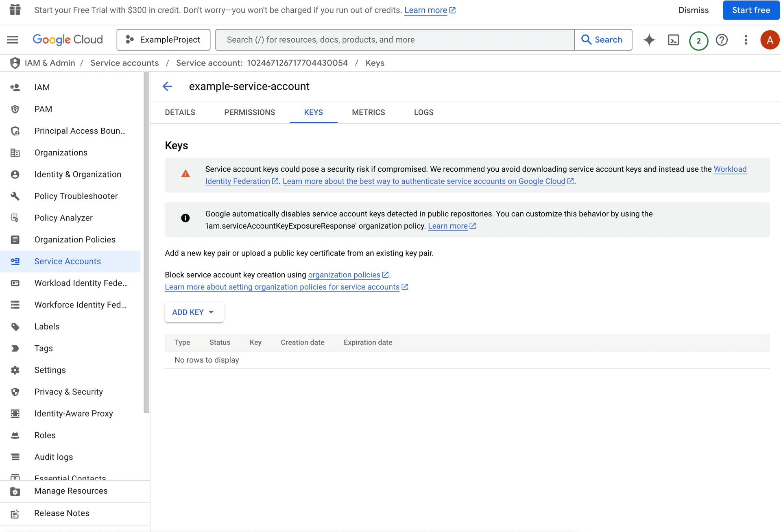Select the KEYS tab
The height and width of the screenshot is (532, 781).
tap(314, 112)
